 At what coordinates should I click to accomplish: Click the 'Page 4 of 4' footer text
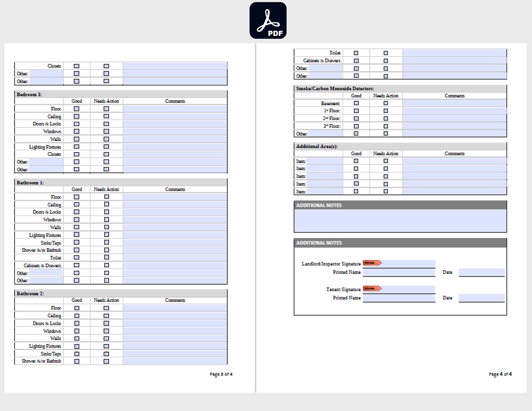pos(500,374)
